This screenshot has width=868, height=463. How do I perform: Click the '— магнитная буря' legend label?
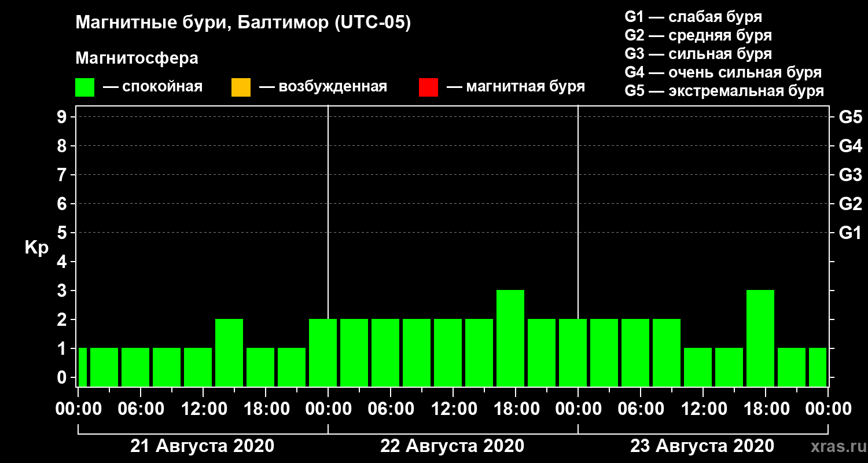tap(516, 87)
